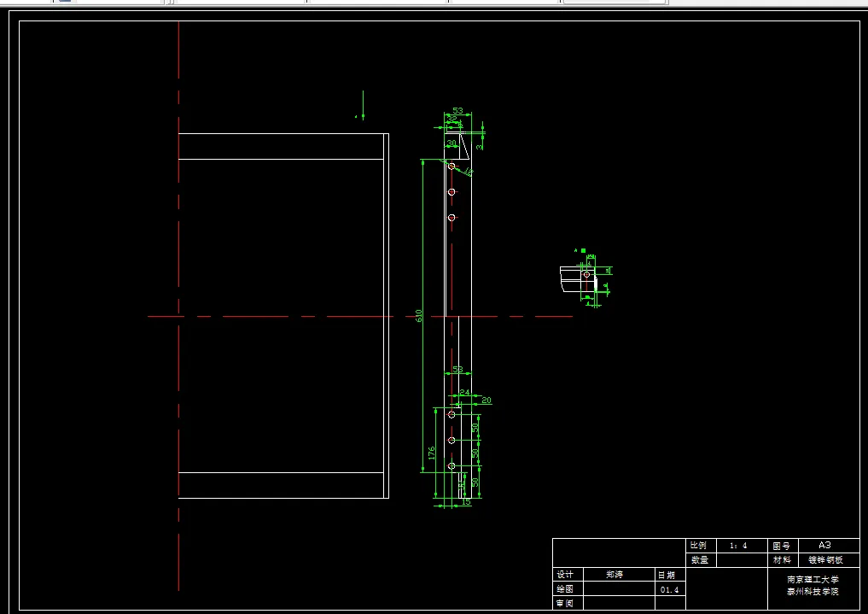Viewport: 868px width, 614px height.
Task: Click the 数量 label in title block
Action: pos(700,559)
